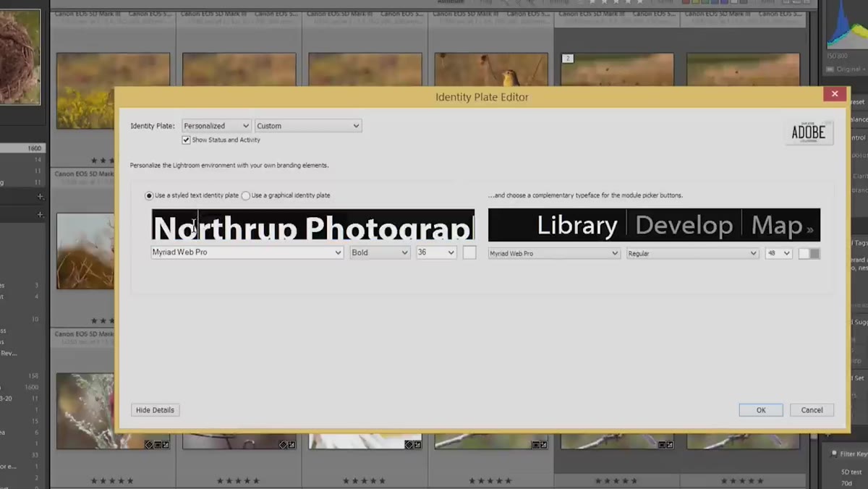Open the 'Regular' font style dropdown

[692, 254]
